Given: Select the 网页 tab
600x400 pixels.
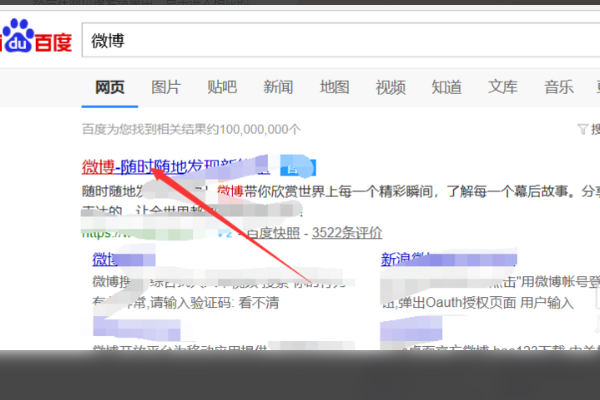Looking at the screenshot, I should pyautogui.click(x=110, y=87).
